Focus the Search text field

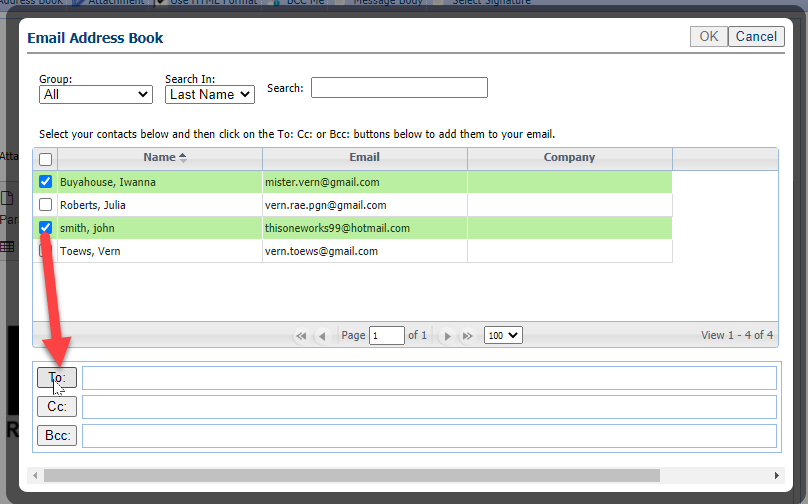pyautogui.click(x=399, y=88)
